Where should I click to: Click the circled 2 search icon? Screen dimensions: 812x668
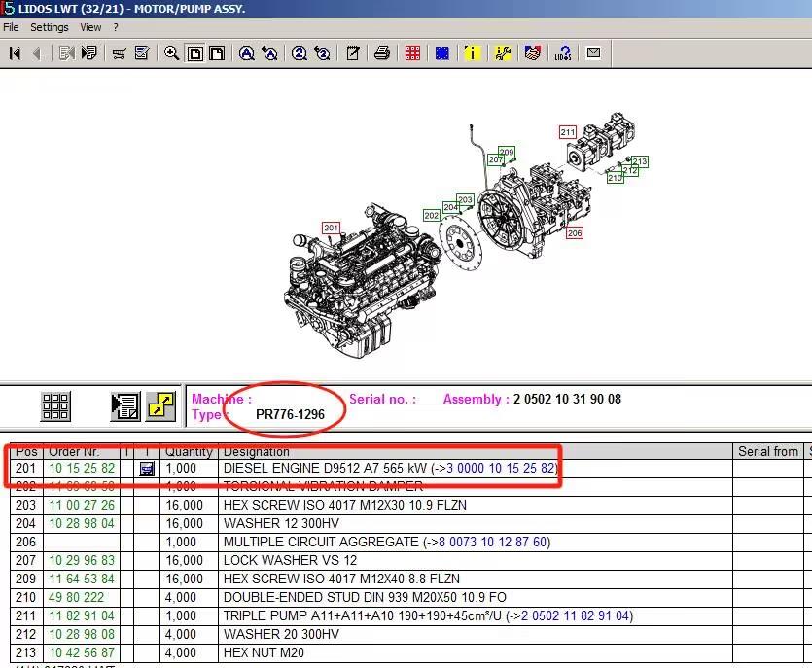coord(299,53)
